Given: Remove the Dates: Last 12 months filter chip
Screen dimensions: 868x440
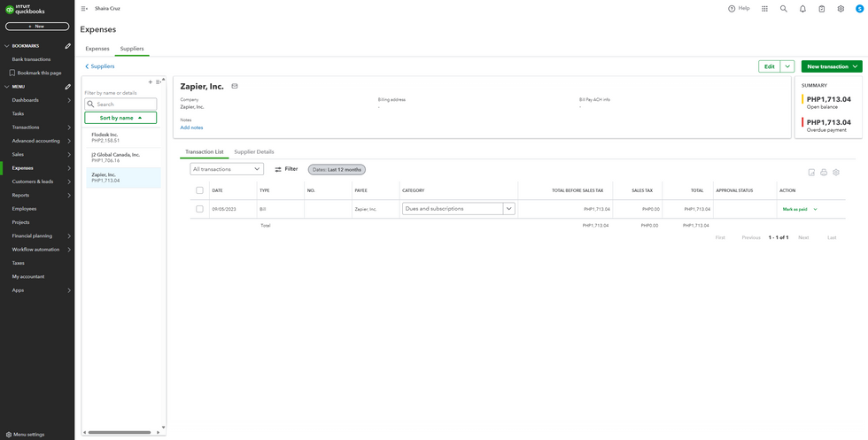Looking at the screenshot, I should [x=337, y=170].
